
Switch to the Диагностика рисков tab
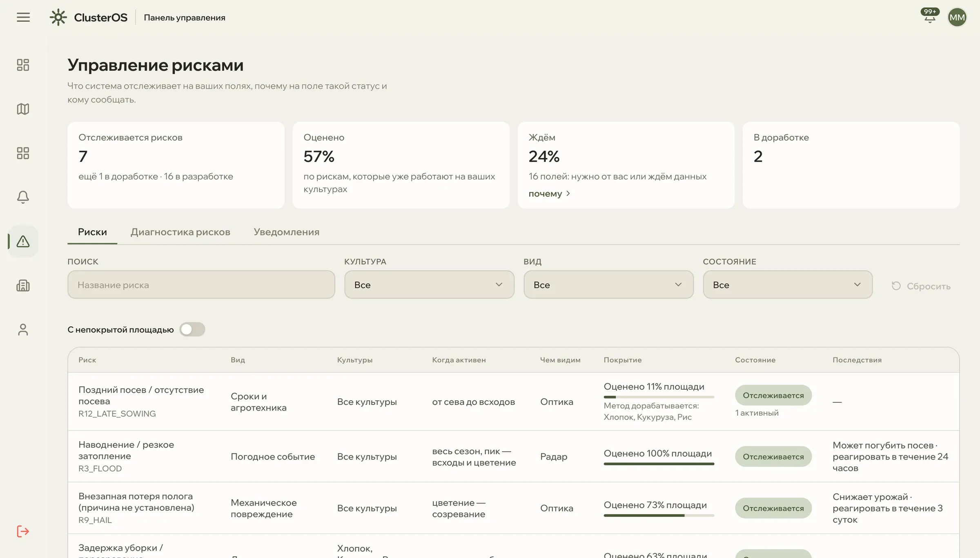(180, 232)
